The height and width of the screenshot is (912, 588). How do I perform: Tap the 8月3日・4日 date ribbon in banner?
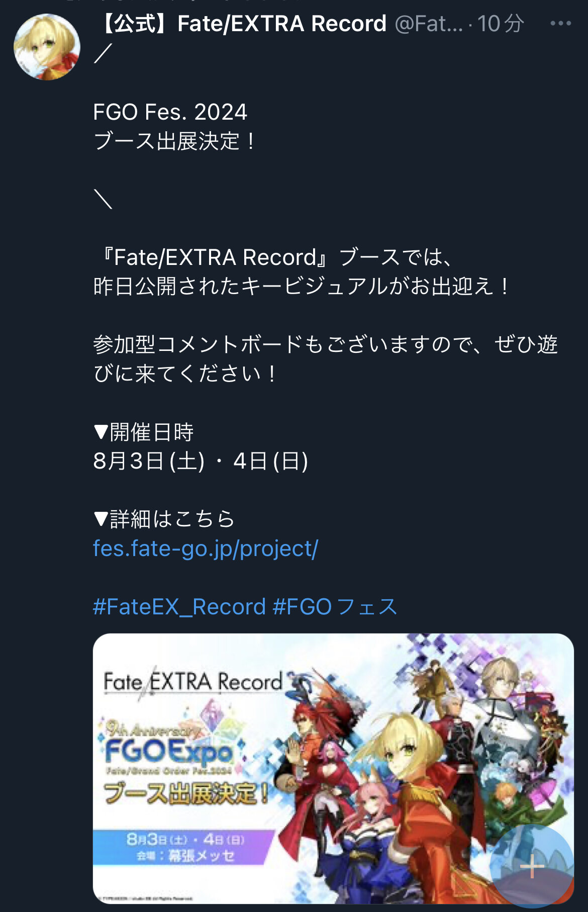point(185,847)
